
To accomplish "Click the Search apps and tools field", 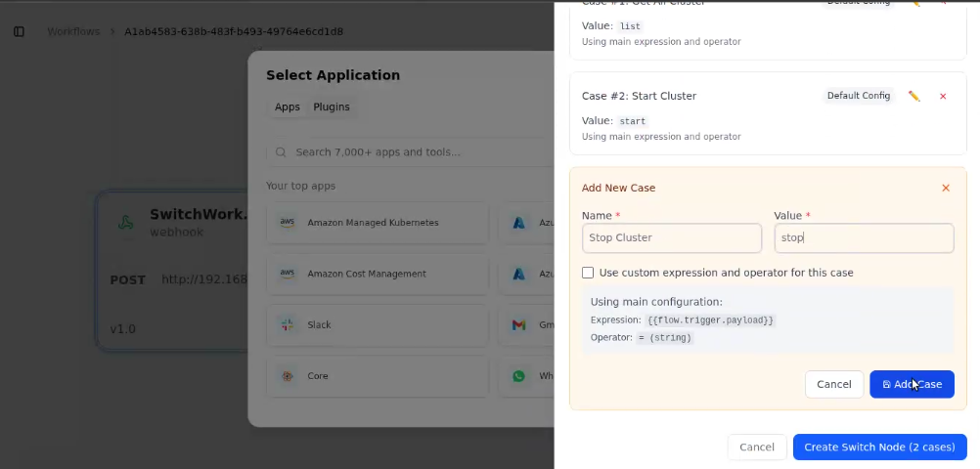I will click(411, 152).
